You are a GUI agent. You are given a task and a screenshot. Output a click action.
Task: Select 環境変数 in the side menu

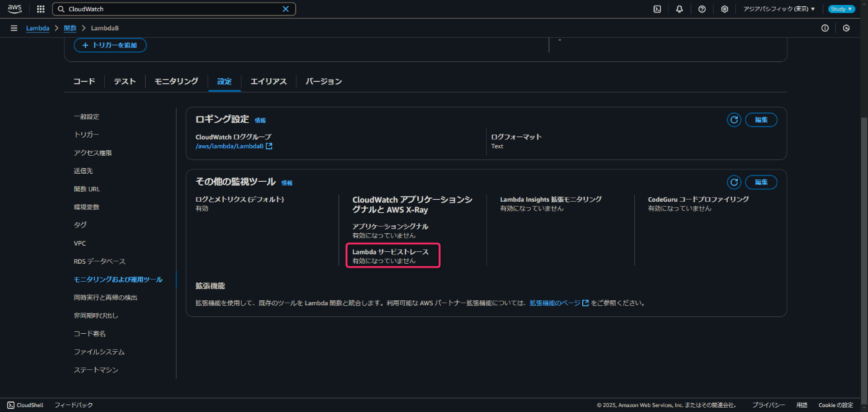[x=86, y=207]
